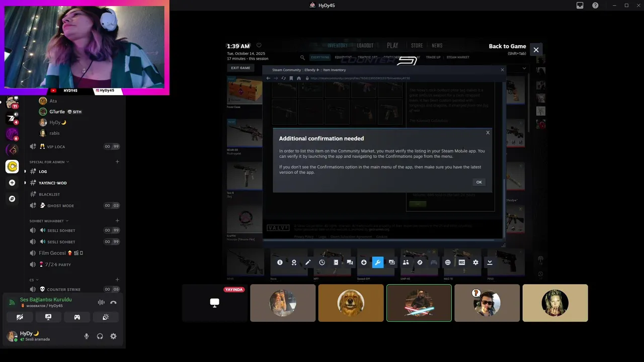The width and height of the screenshot is (644, 362).
Task: Create channel in SPECIAL FOR ADMIN category
Action: (117, 162)
